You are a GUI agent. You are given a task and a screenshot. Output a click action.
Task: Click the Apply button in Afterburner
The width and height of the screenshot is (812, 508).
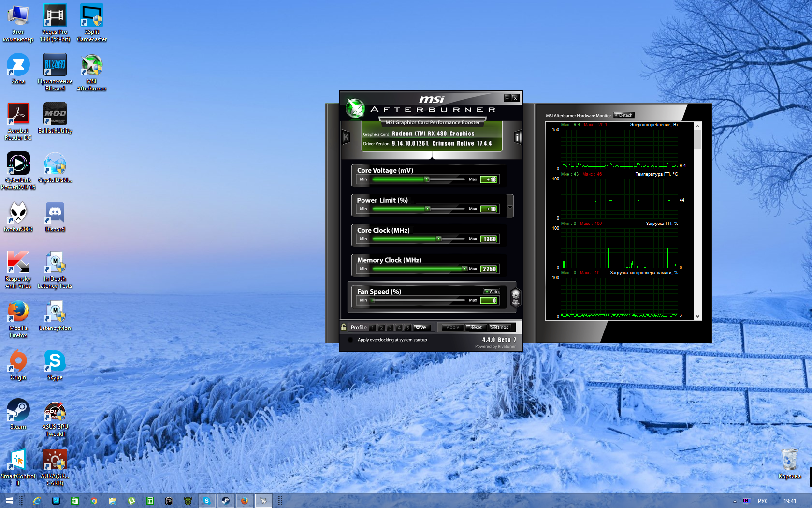452,328
